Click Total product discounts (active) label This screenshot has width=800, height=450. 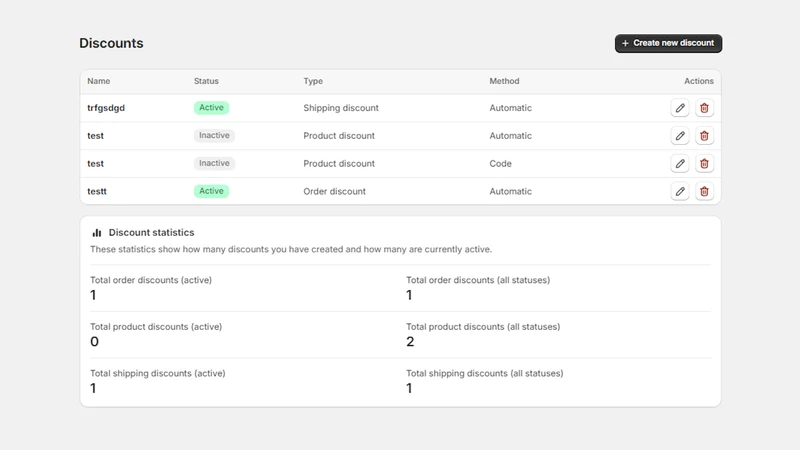point(156,327)
